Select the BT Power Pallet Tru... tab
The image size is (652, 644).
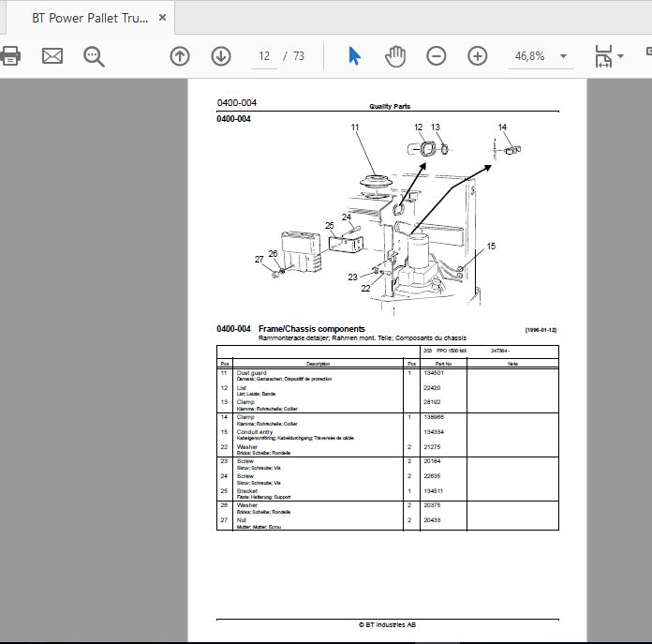click(x=90, y=18)
